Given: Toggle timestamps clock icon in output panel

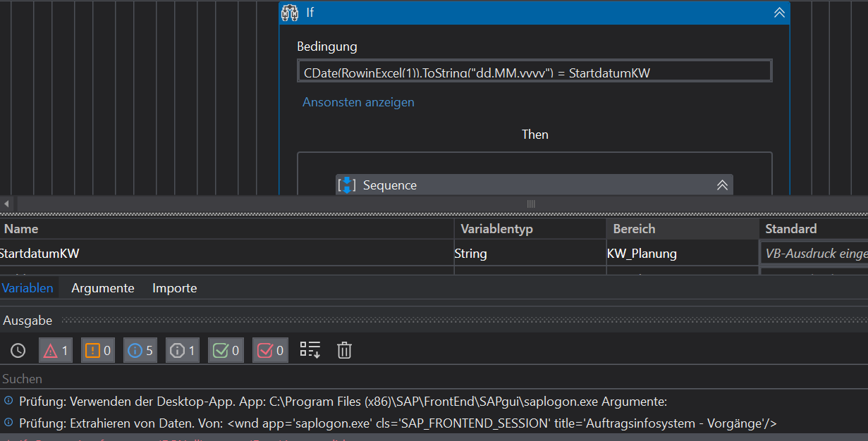Looking at the screenshot, I should (18, 350).
